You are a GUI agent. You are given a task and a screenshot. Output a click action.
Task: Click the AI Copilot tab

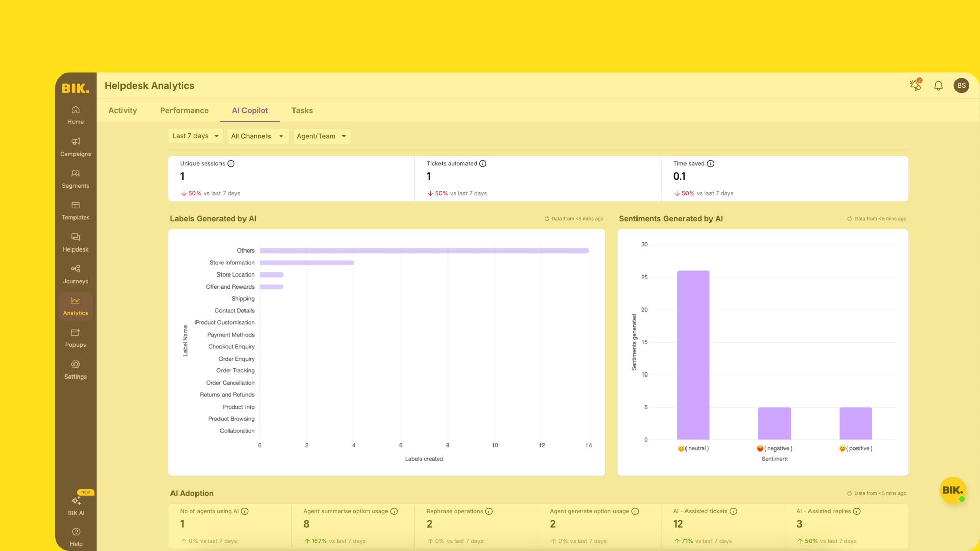(250, 110)
